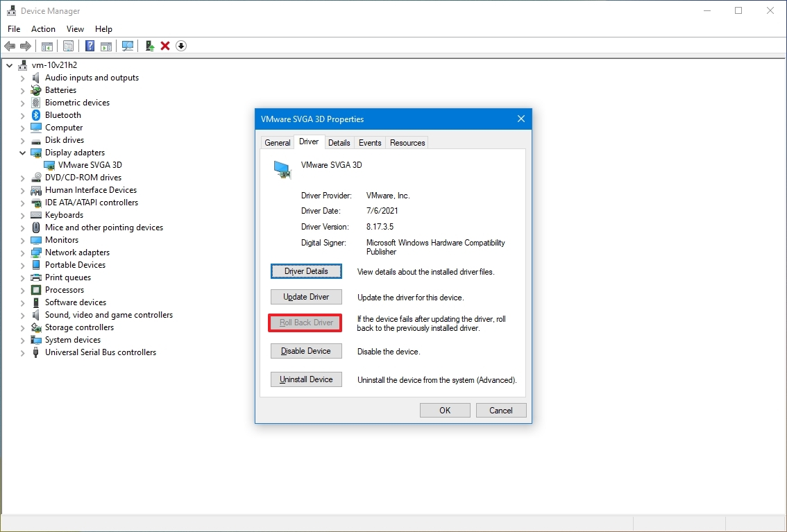Click the Microsoft Windows Hardware Compatibility Publisher text

[436, 247]
